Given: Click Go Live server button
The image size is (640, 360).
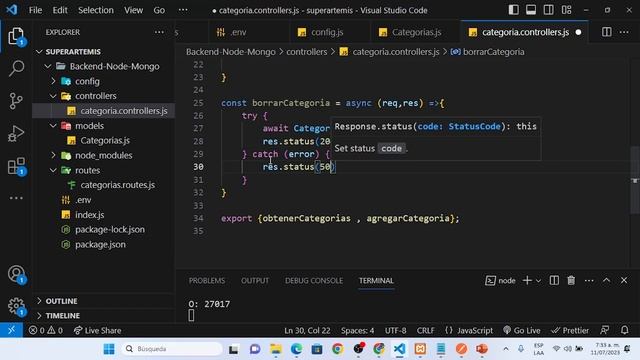Looking at the screenshot, I should (522, 331).
